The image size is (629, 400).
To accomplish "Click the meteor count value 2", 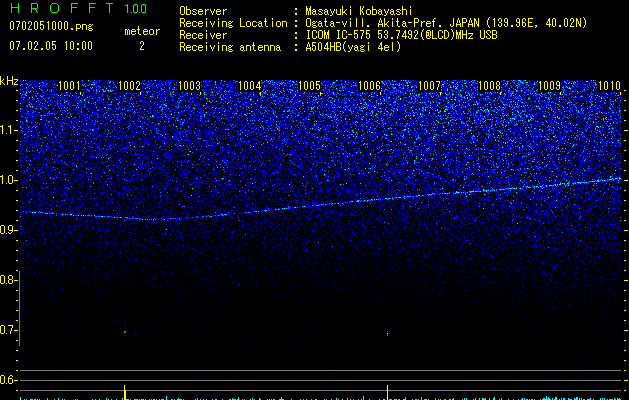I will [142, 46].
